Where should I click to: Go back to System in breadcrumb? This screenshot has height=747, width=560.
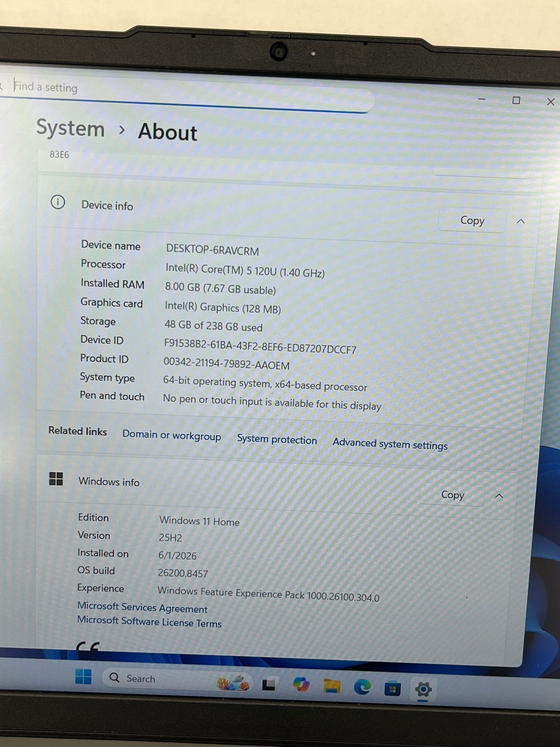(x=71, y=128)
